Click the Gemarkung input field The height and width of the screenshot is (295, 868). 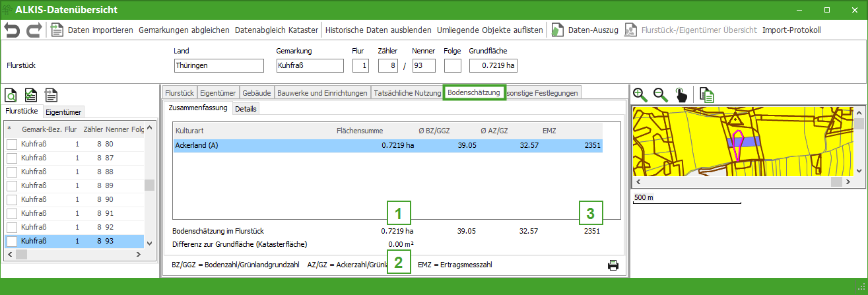[310, 66]
